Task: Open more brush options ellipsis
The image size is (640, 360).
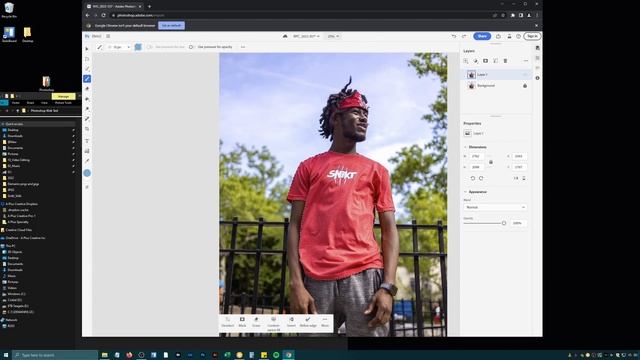Action: point(243,47)
